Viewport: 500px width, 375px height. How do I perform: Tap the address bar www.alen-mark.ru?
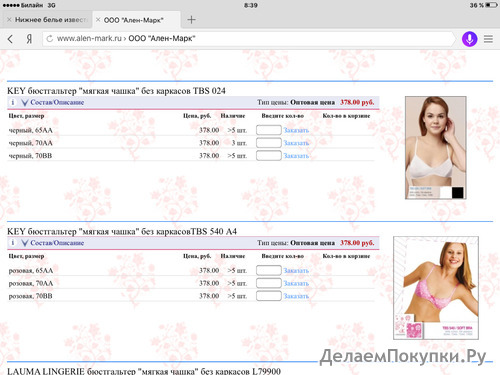[248, 39]
